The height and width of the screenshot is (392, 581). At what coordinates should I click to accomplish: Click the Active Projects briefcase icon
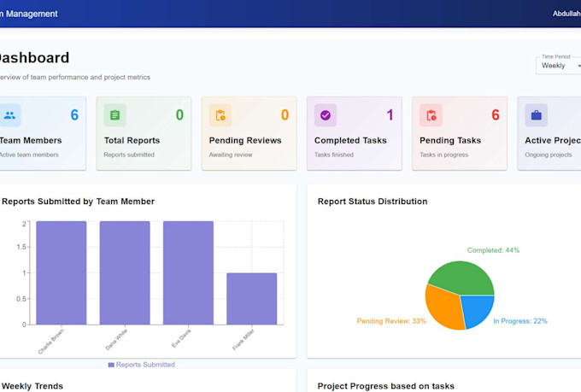point(536,115)
